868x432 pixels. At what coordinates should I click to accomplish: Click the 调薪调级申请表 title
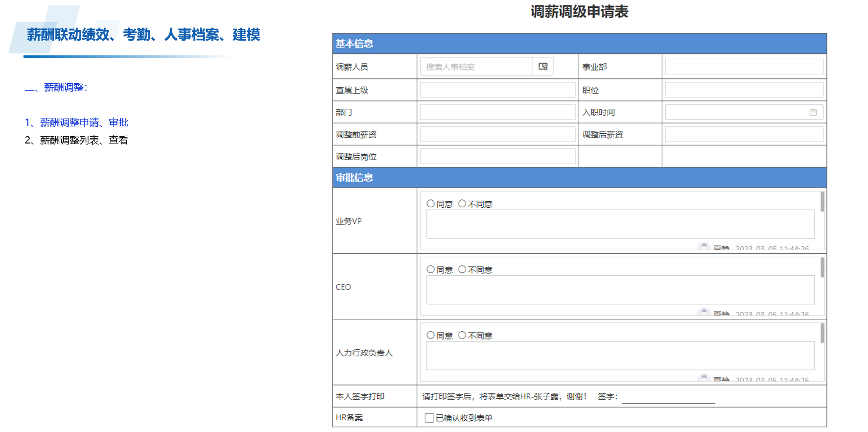580,11
